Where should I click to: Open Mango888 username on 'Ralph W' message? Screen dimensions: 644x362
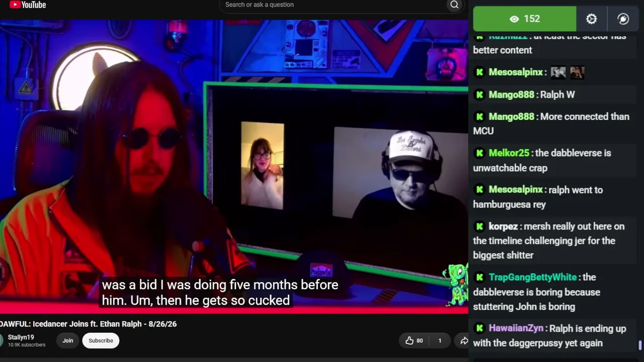pos(511,95)
